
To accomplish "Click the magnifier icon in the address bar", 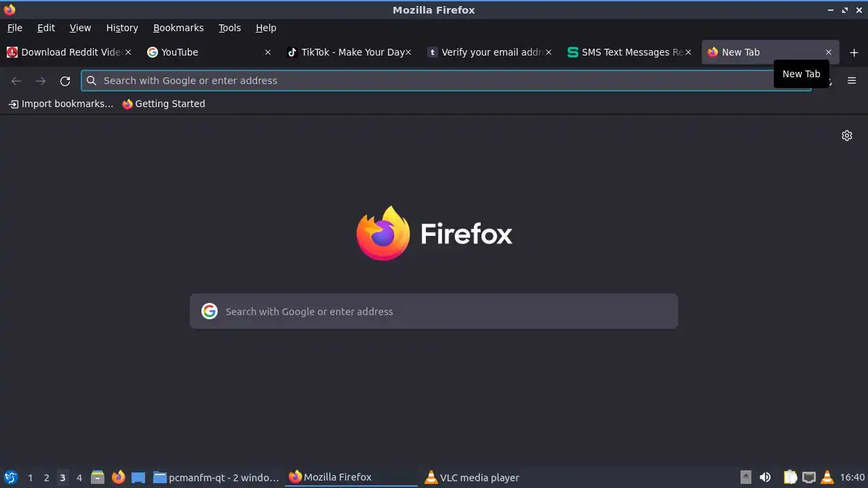I will tap(92, 81).
